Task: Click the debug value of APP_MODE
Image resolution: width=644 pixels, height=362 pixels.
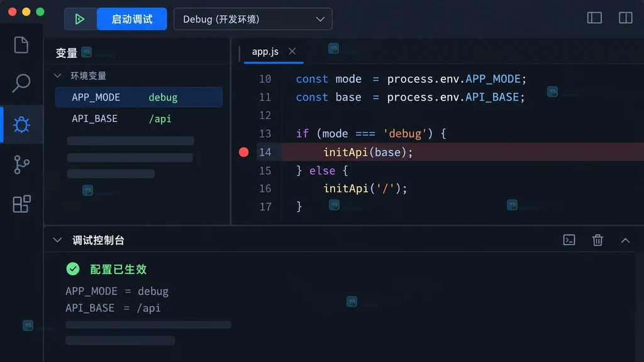Action: (163, 97)
